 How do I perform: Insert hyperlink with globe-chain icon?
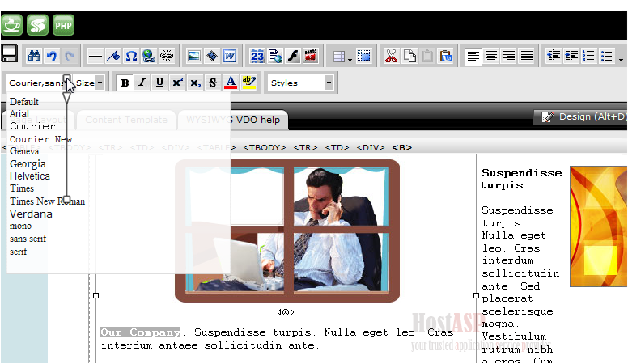pyautogui.click(x=149, y=56)
